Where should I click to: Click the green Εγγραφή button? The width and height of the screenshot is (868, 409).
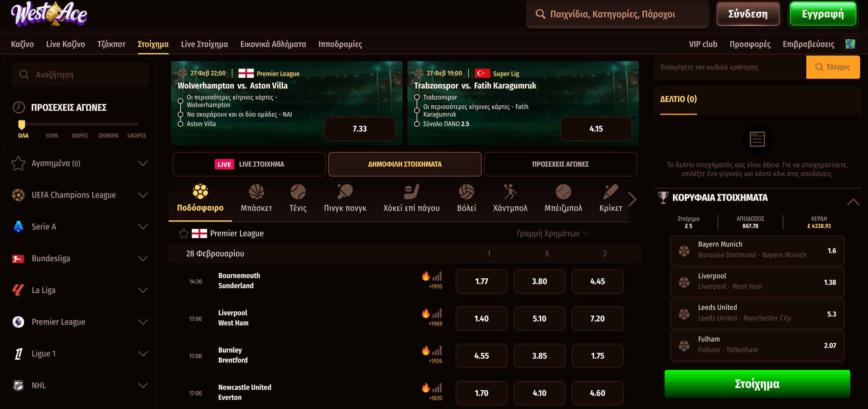[x=822, y=14]
